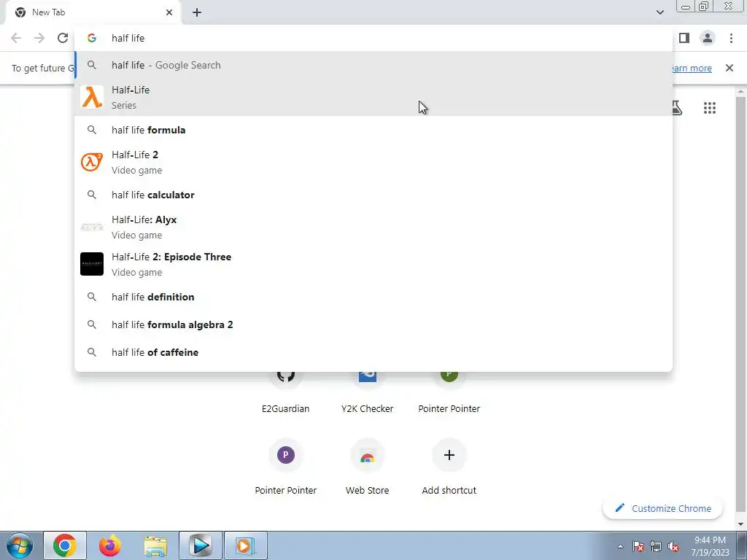Image resolution: width=747 pixels, height=560 pixels.
Task: Choose 'half life formula algebra 2' suggestion
Action: (x=373, y=324)
